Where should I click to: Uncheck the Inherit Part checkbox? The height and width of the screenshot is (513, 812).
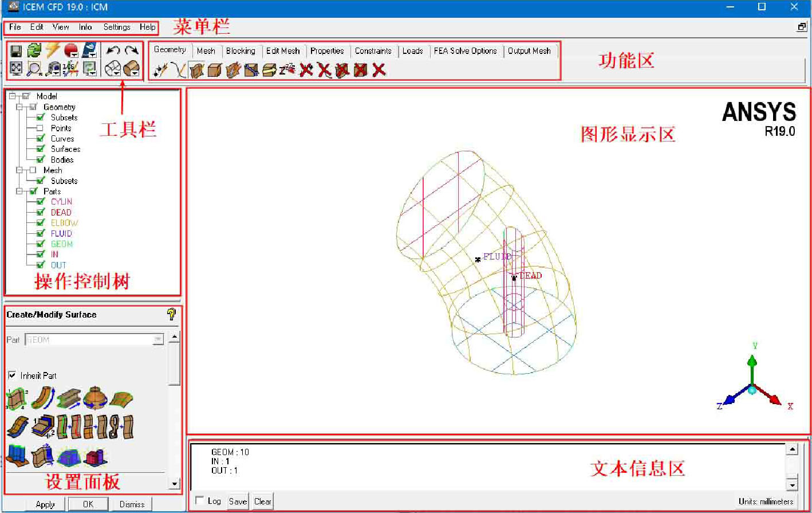click(x=12, y=375)
